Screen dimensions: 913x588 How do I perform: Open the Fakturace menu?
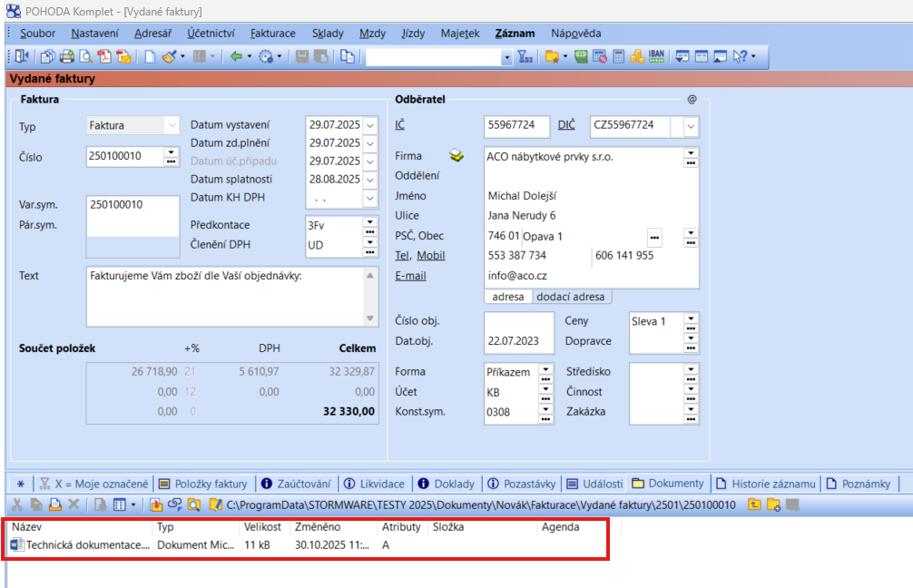(272, 34)
